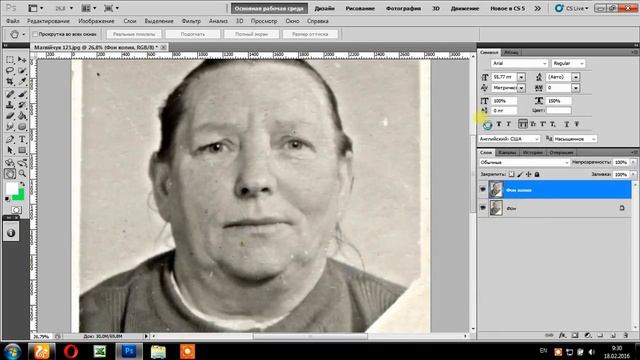Select the Dodge tool
Image resolution: width=640 pixels, height=360 pixels.
(x=22, y=127)
